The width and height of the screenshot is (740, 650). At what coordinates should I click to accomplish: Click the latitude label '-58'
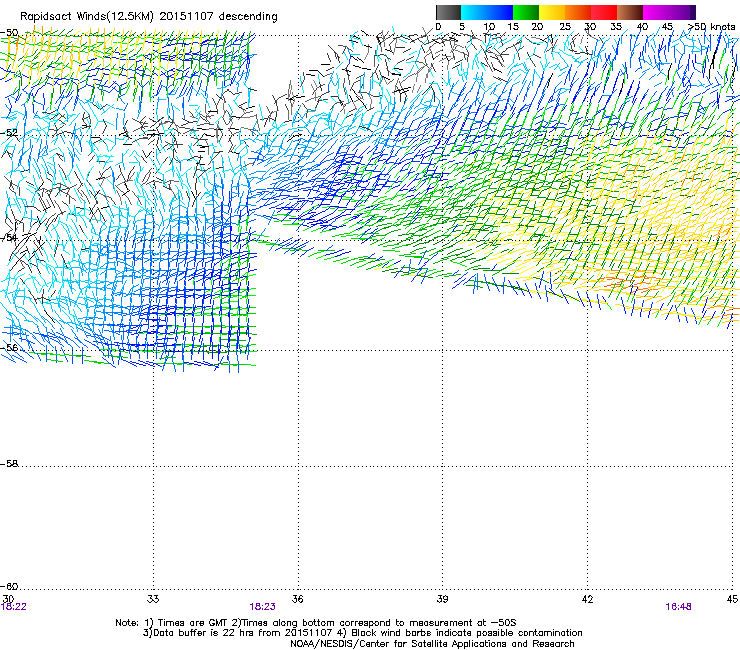coord(9,464)
